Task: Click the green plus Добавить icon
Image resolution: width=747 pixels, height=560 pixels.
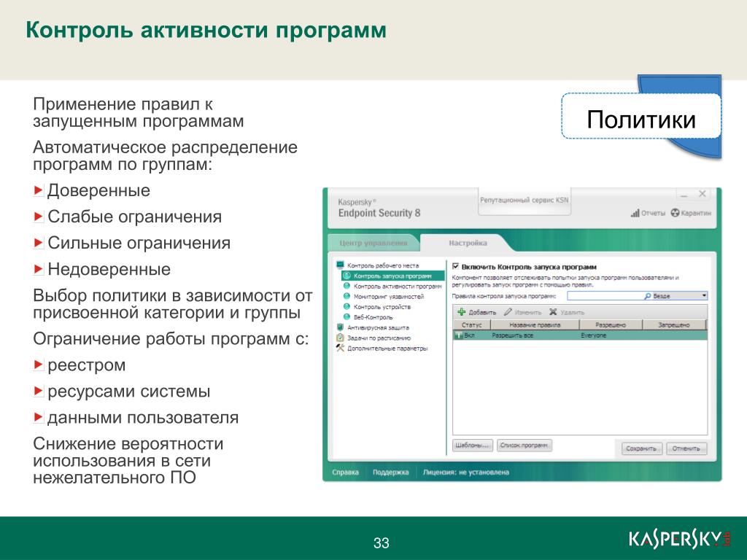Action: click(x=461, y=312)
